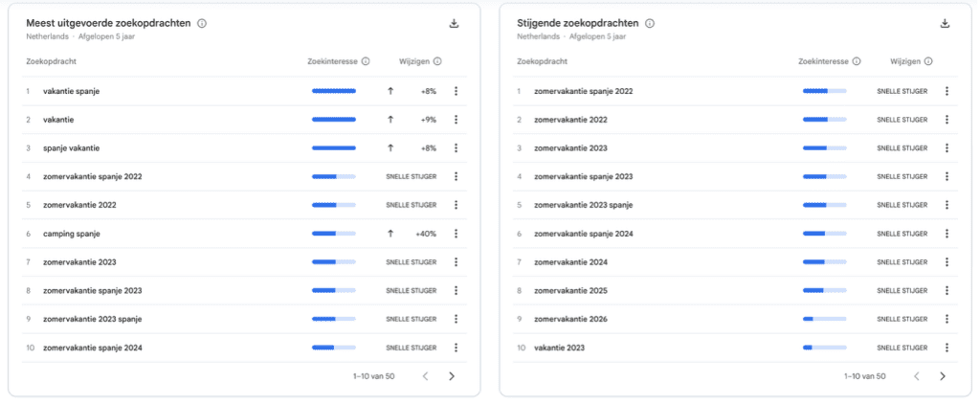Open the spanje vakantie search query
This screenshot has width=980, height=405.
[x=71, y=148]
